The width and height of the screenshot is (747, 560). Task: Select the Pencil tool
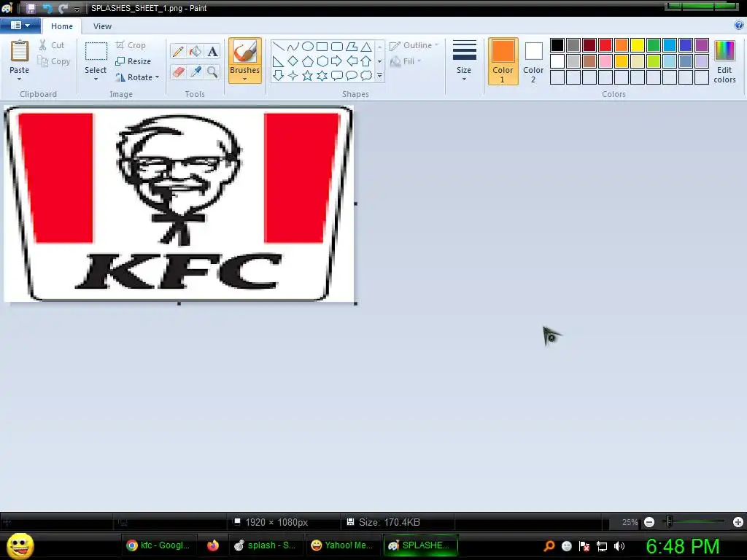(x=178, y=52)
